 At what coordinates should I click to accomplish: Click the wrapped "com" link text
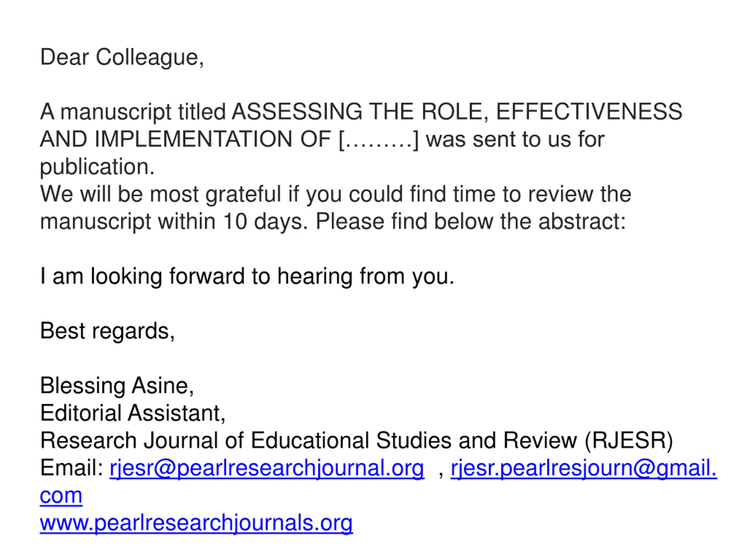point(61,496)
